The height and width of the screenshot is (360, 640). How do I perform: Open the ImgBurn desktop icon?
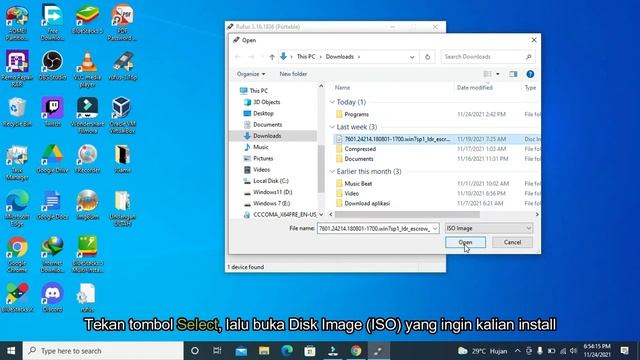click(87, 205)
